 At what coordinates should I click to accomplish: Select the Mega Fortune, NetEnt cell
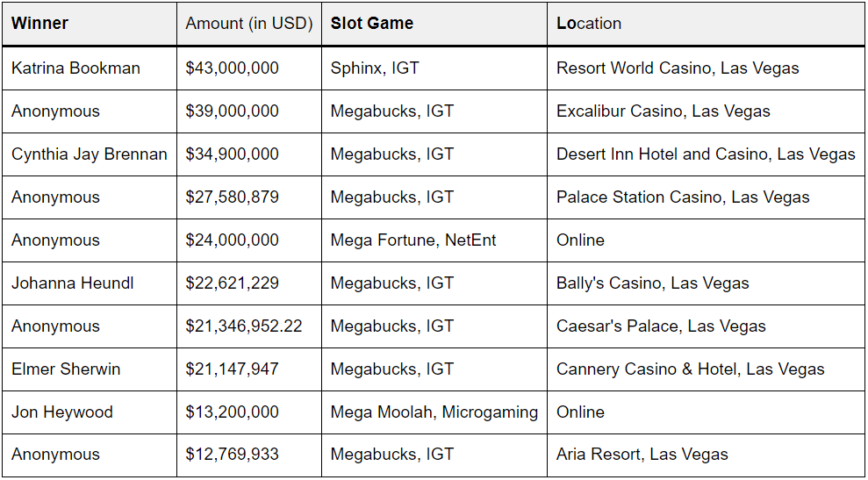point(434,240)
